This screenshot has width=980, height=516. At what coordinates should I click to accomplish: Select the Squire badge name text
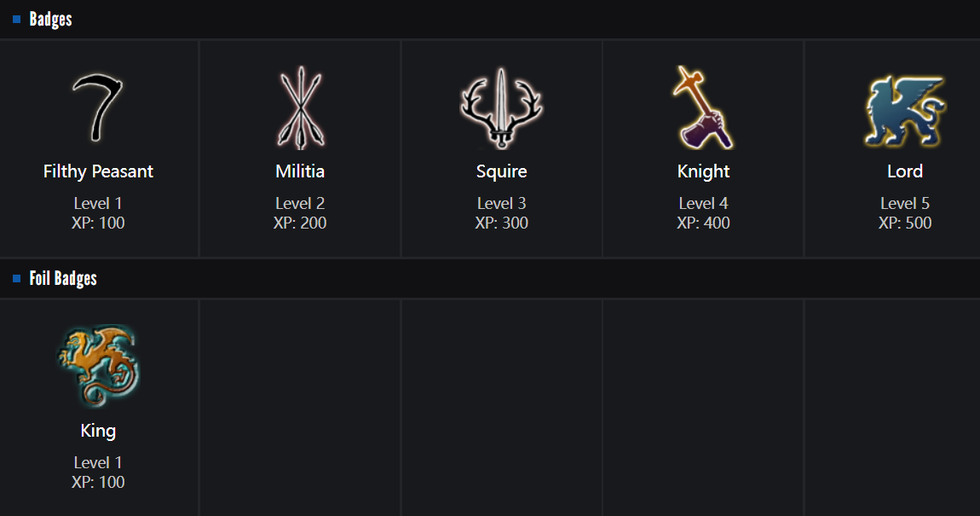coord(502,171)
